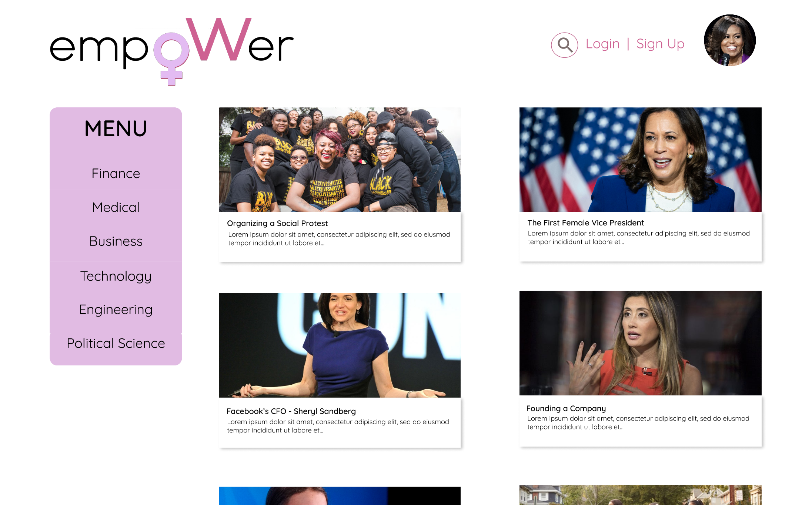Click the magnifying glass search icon
Screen dimensions: 812x505
click(564, 45)
